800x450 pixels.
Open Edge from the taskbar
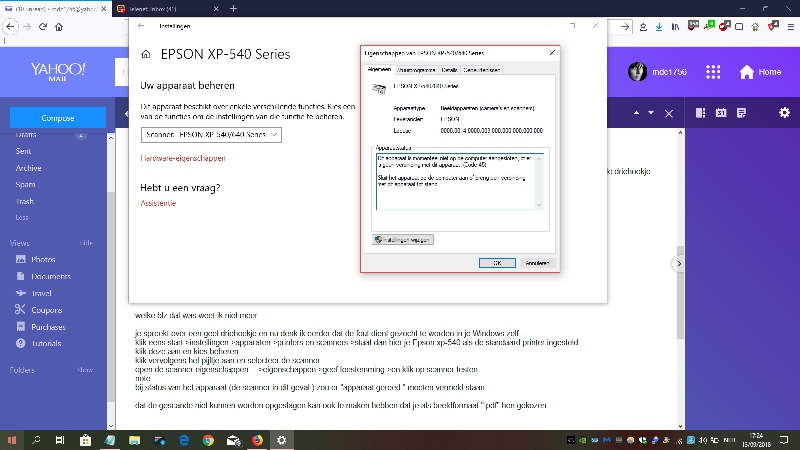point(184,440)
